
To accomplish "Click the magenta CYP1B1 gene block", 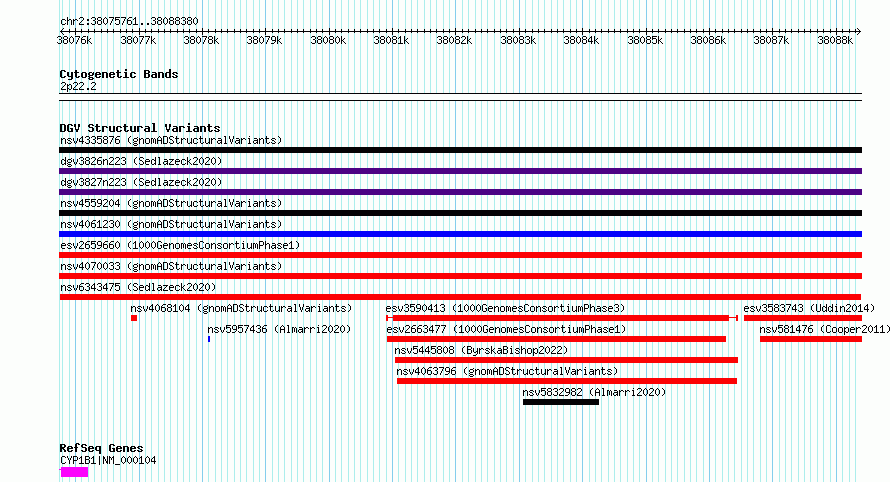I will coord(74,472).
